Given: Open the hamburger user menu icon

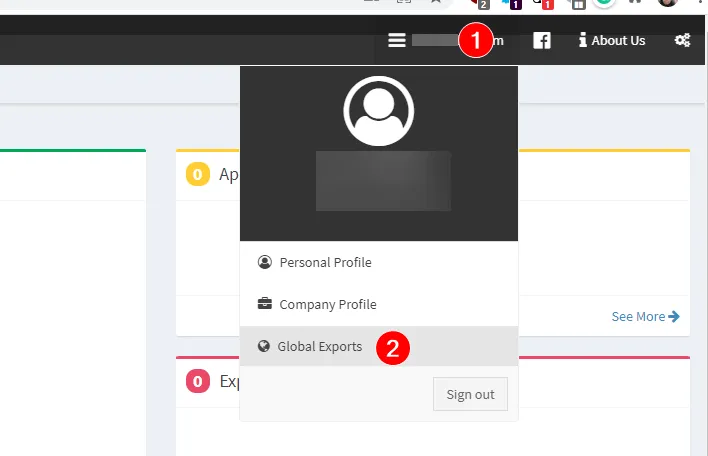Looking at the screenshot, I should click(x=397, y=40).
